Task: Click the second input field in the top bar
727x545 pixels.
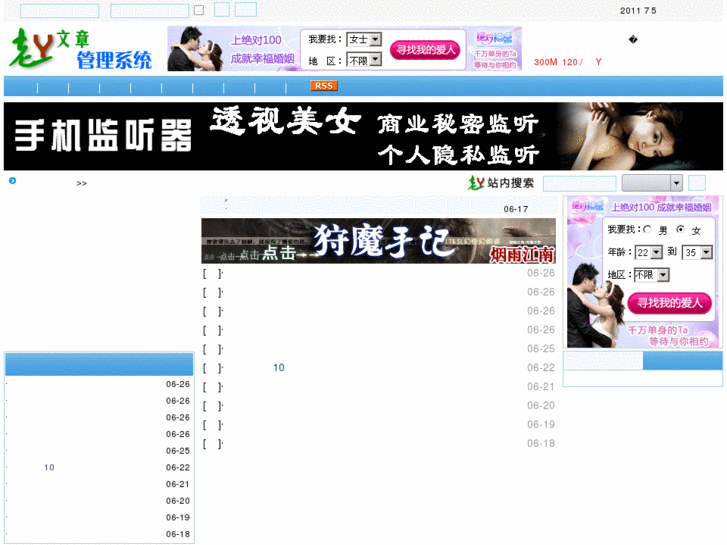Action: tap(150, 11)
